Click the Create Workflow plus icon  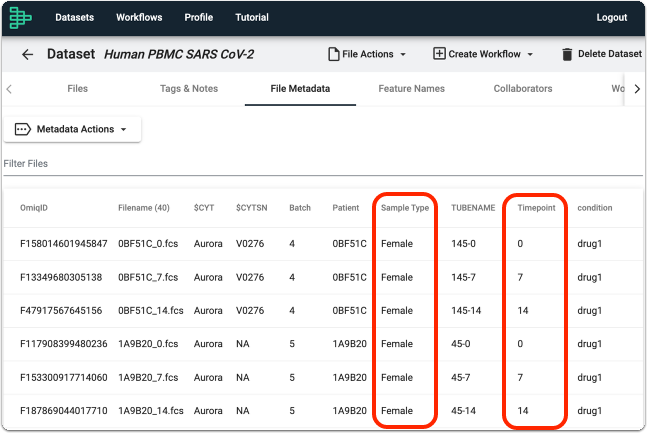(x=439, y=54)
